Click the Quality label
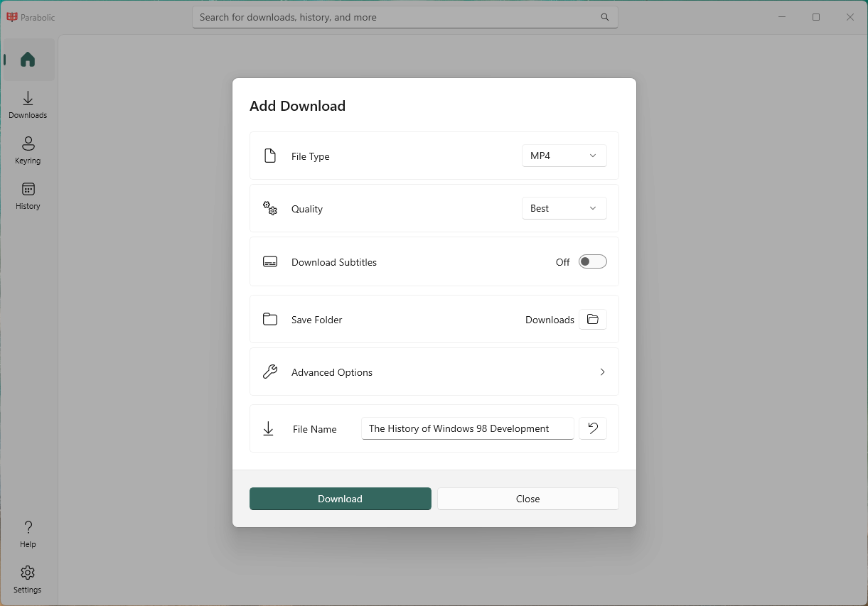This screenshot has width=868, height=606. [x=307, y=209]
